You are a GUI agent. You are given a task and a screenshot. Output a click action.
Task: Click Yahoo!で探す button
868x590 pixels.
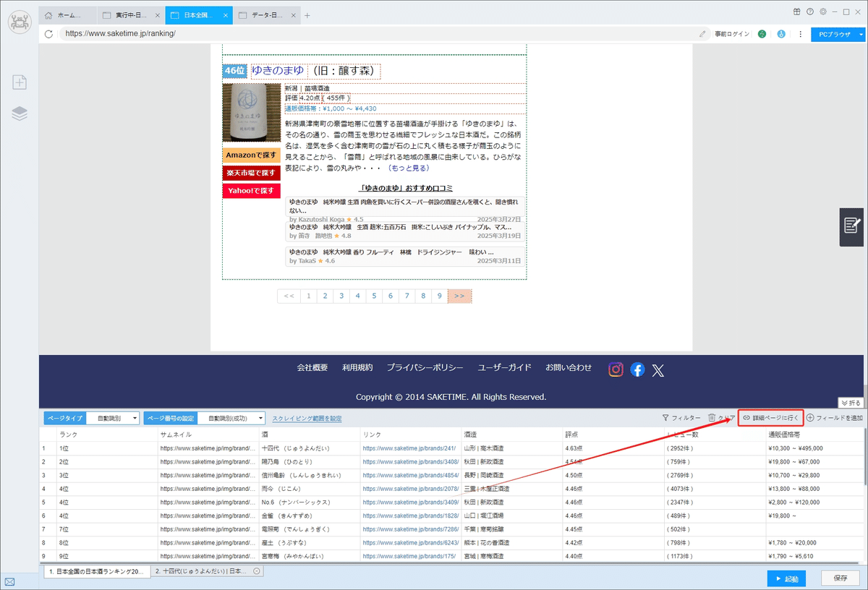(x=251, y=191)
